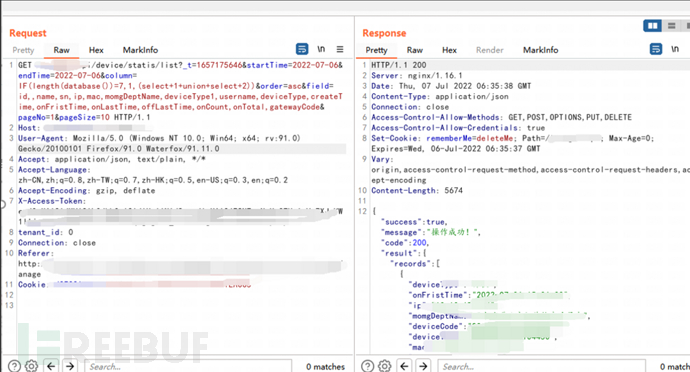This screenshot has width=690, height=372.
Task: Click the Response panel heading
Action: click(x=384, y=33)
